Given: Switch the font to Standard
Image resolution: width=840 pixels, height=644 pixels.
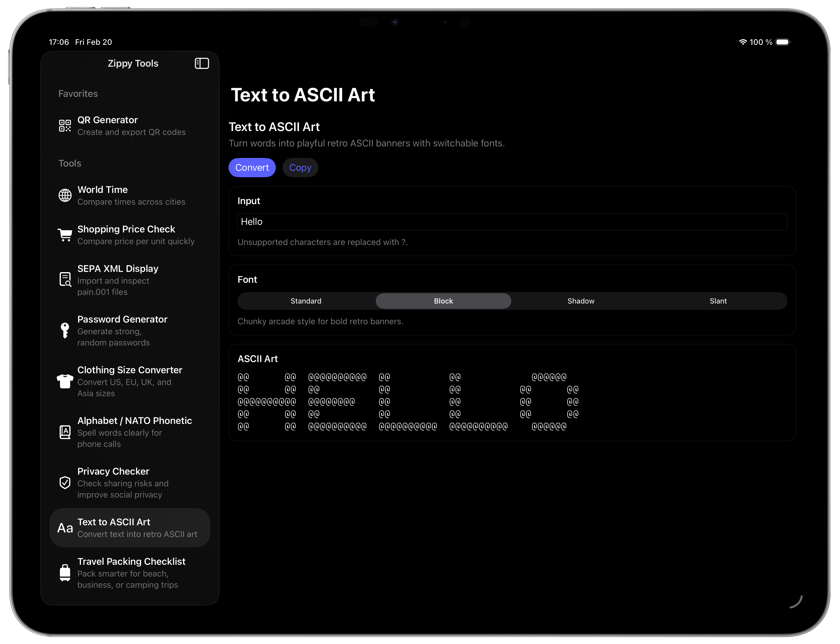Looking at the screenshot, I should point(305,301).
